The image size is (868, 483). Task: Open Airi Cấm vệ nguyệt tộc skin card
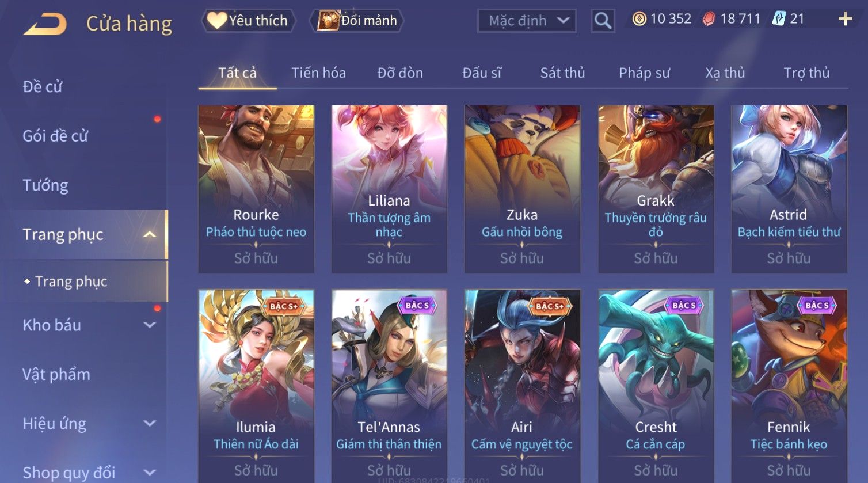[x=522, y=386]
